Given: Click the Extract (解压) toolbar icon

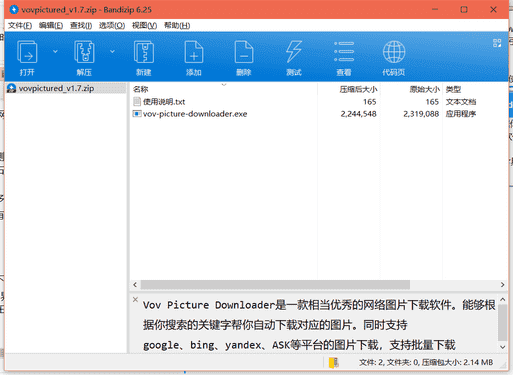Looking at the screenshot, I should (84, 52).
